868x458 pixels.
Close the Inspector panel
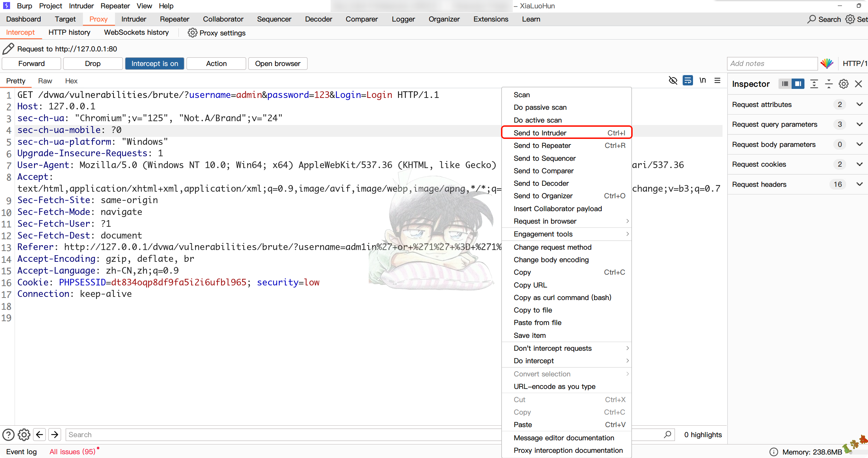point(858,84)
